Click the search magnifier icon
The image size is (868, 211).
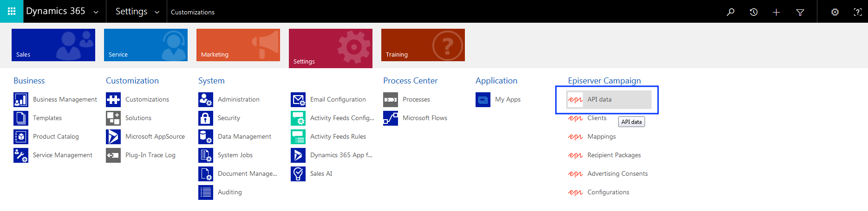[731, 12]
